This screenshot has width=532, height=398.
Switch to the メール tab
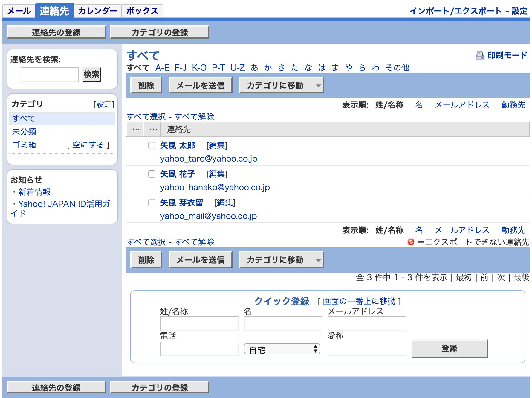coord(19,11)
